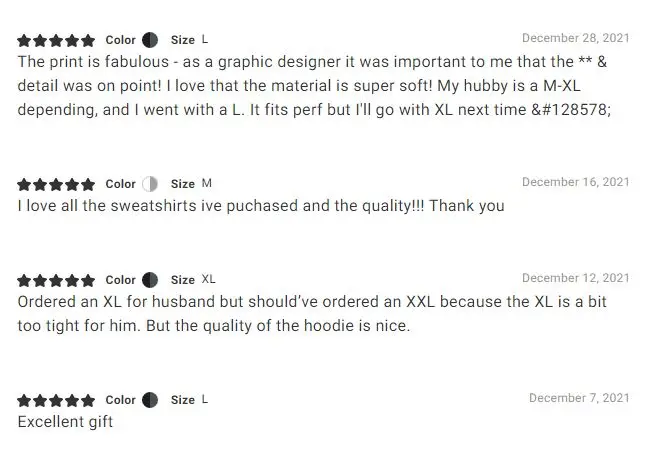This screenshot has height=458, width=666.
Task: Click the December 7, 2021 date
Action: pos(579,398)
